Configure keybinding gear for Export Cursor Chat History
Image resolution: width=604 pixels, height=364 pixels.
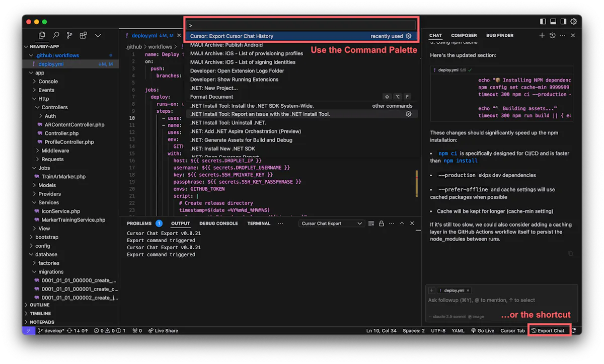(409, 36)
